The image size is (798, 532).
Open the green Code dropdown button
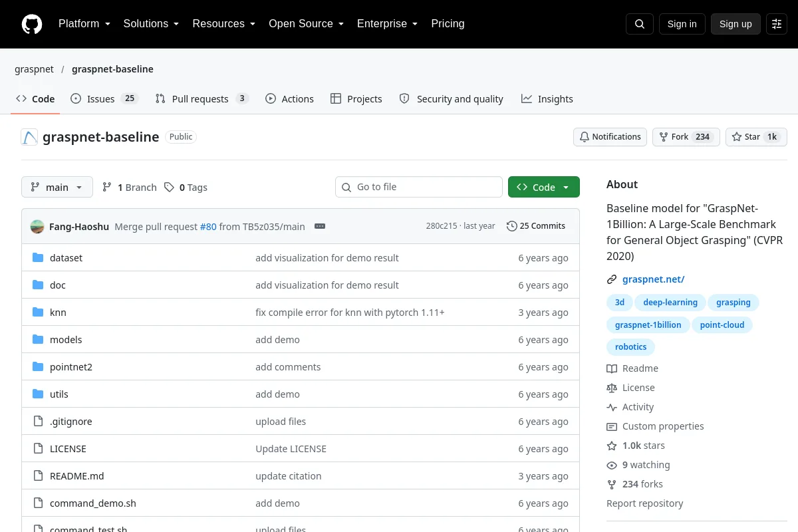point(544,187)
